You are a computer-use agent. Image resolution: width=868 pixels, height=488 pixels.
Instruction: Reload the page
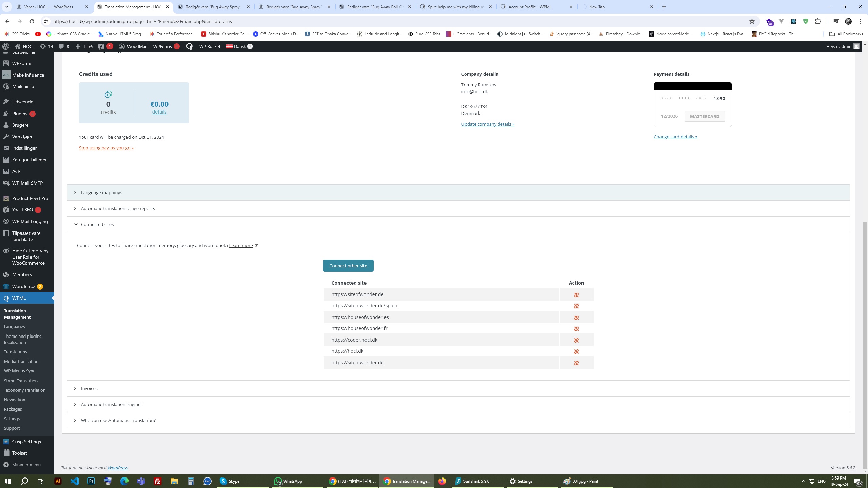point(32,21)
